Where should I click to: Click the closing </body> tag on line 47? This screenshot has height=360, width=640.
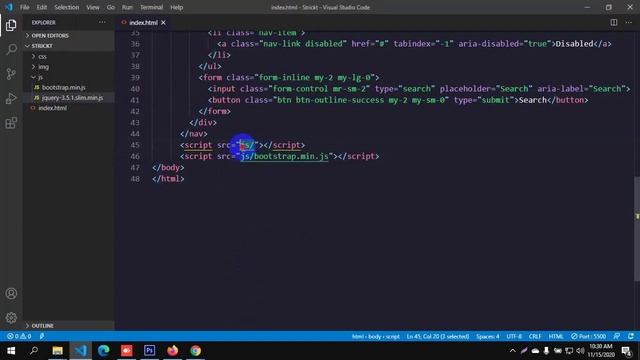(168, 168)
